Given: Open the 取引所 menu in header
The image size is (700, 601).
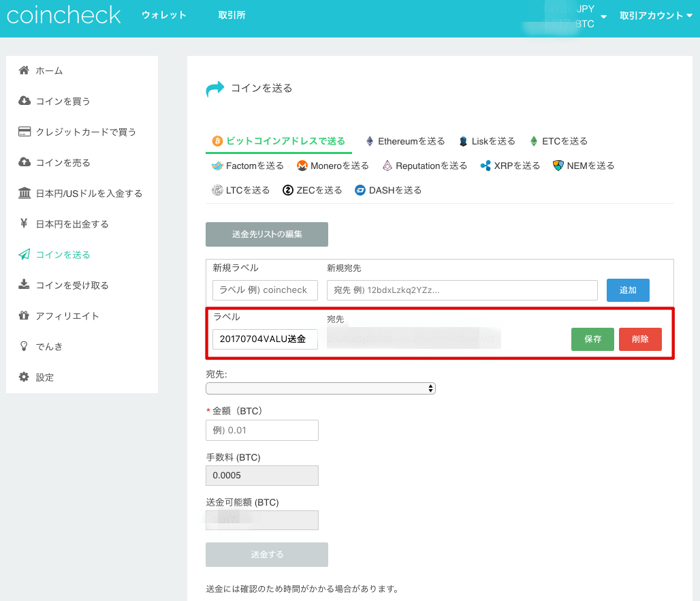Looking at the screenshot, I should tap(232, 15).
